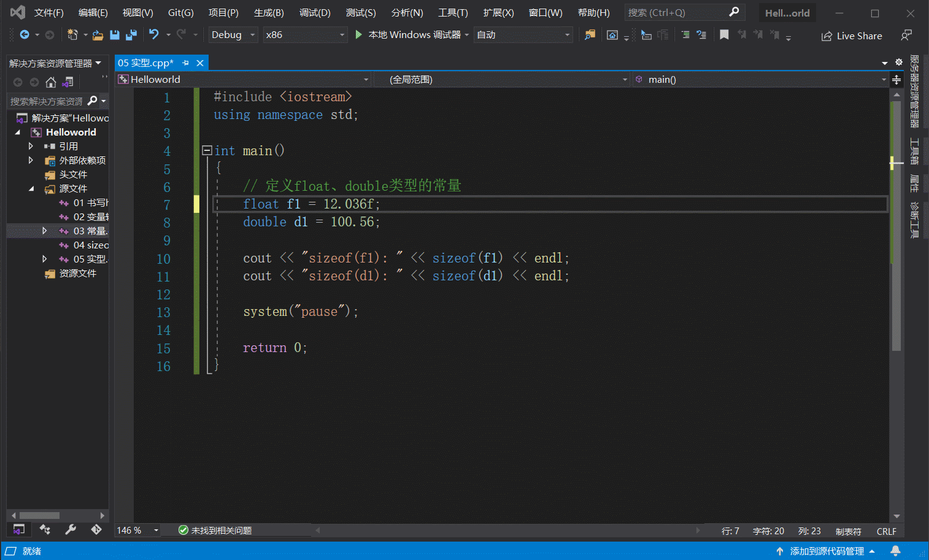The image size is (929, 560).
Task: Click the save all icon
Action: 131,35
